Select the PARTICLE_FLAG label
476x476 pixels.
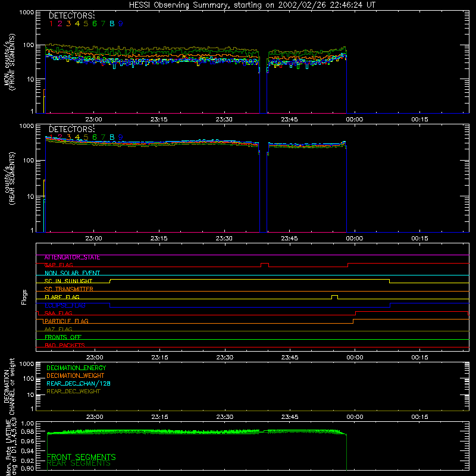coord(67,321)
